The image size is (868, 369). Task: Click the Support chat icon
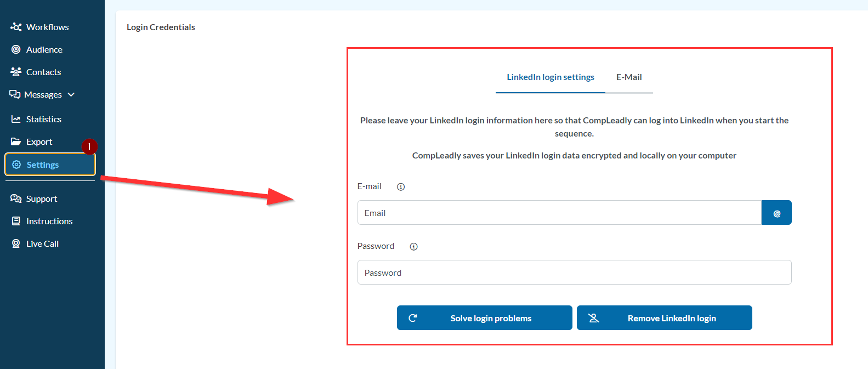tap(16, 198)
